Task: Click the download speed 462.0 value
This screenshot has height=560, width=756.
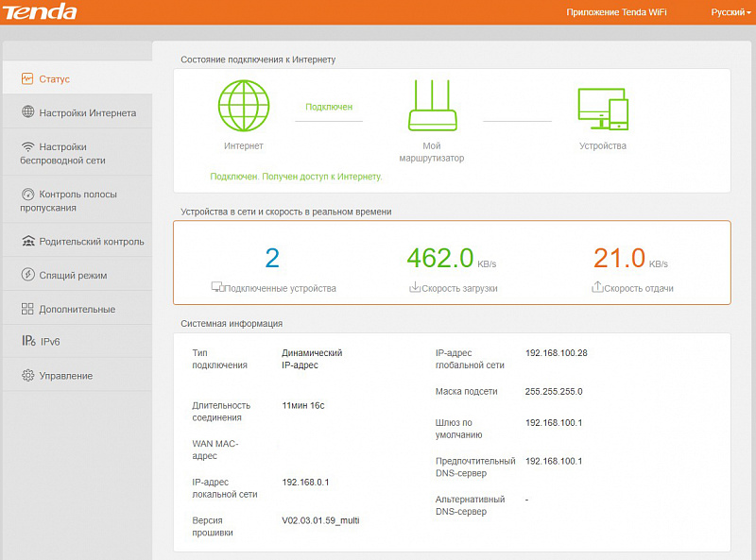Action: point(439,258)
